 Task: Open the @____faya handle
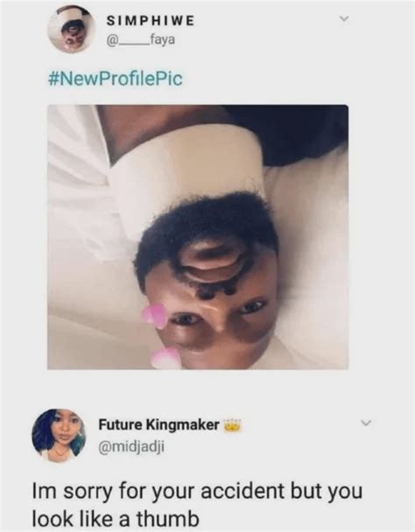tap(141, 40)
